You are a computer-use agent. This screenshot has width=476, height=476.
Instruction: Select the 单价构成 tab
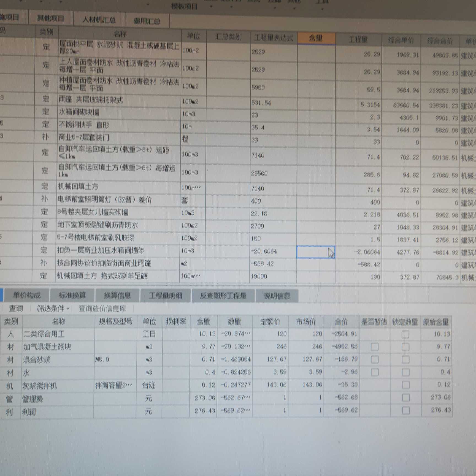pos(27,295)
